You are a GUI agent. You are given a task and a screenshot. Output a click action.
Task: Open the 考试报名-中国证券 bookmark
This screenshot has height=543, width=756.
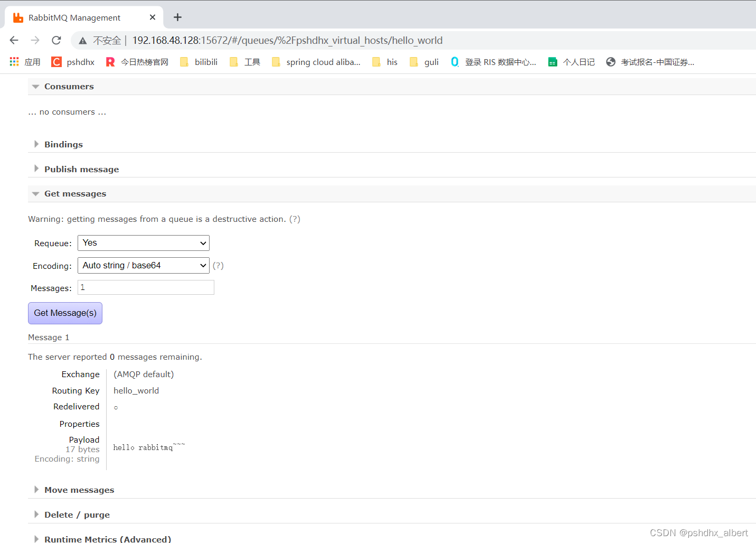click(x=650, y=62)
